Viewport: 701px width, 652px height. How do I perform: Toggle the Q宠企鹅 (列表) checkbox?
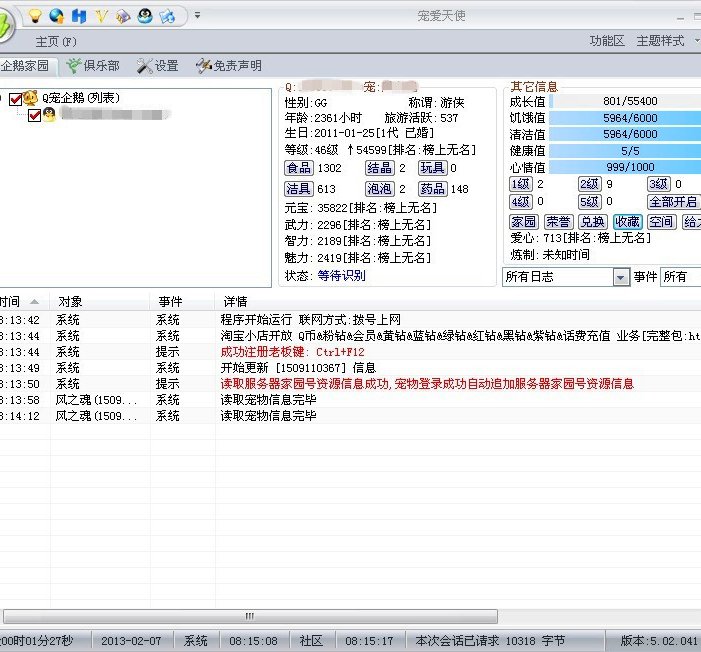coord(15,98)
